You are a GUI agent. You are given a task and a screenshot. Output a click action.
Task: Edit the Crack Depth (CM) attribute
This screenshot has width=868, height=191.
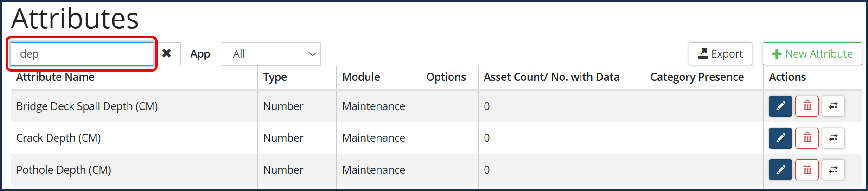pos(780,138)
